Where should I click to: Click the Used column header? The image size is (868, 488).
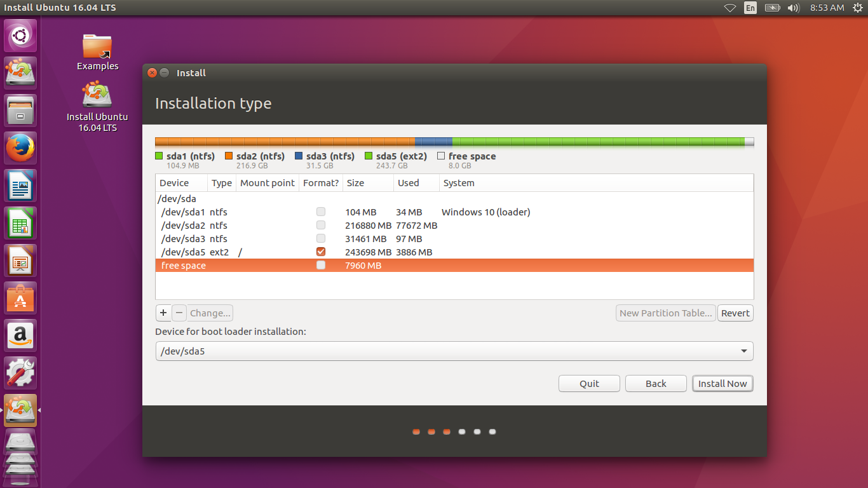pyautogui.click(x=417, y=183)
